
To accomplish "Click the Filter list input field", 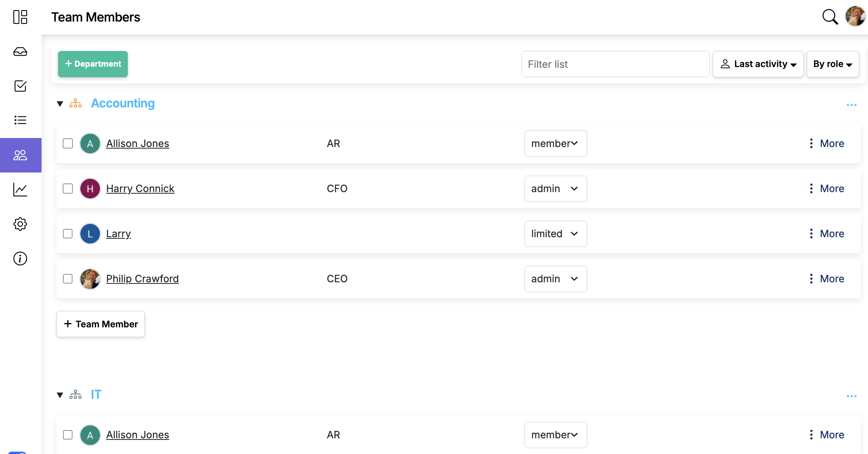I will pyautogui.click(x=615, y=64).
